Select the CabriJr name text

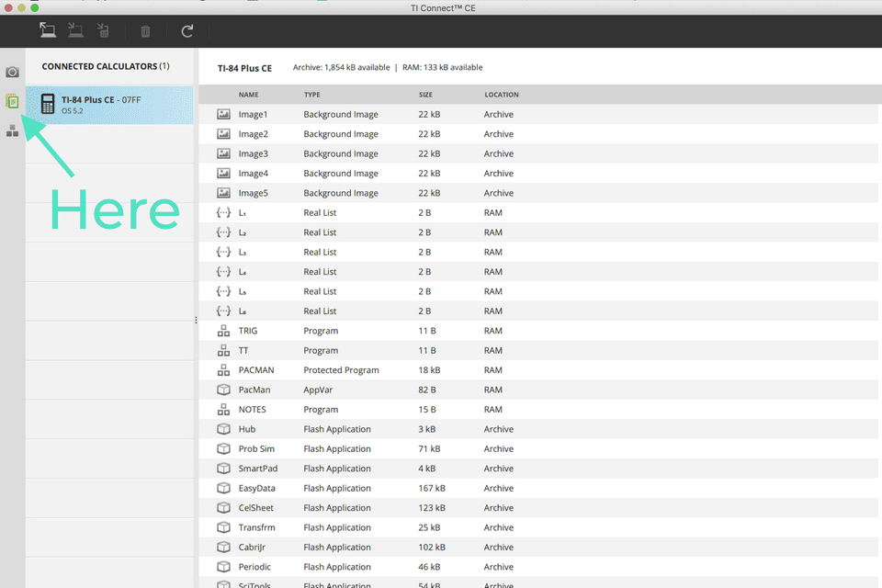(252, 547)
